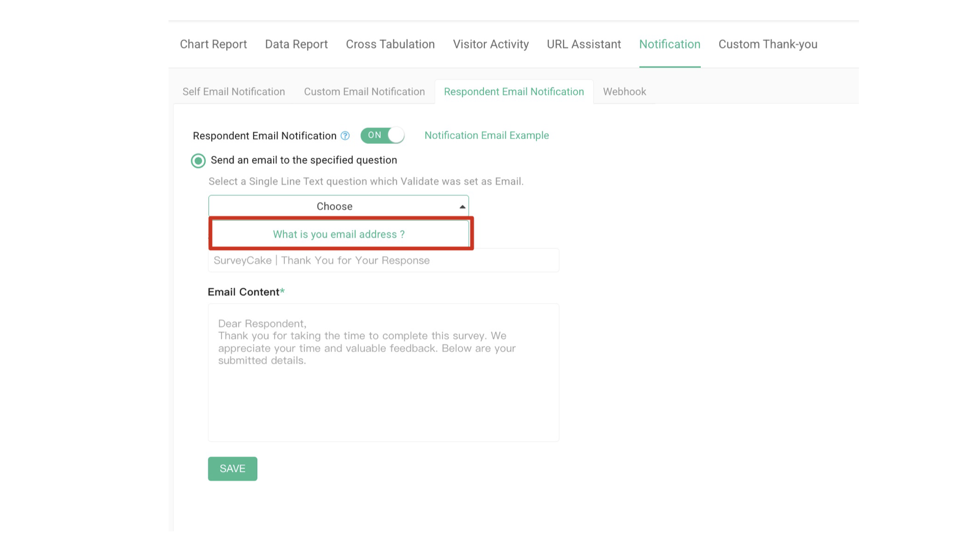The width and height of the screenshot is (980, 551).
Task: Open the Chart Report section
Action: coord(213,44)
